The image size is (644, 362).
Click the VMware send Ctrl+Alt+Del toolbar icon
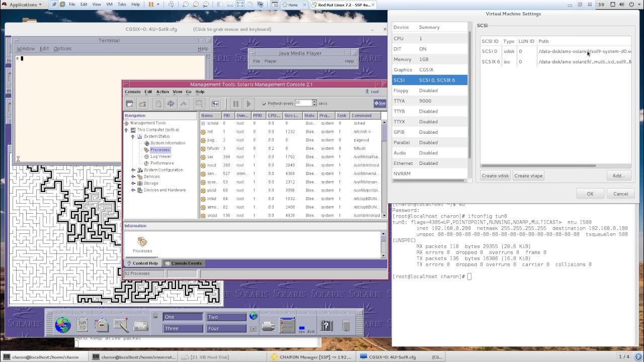(x=171, y=5)
